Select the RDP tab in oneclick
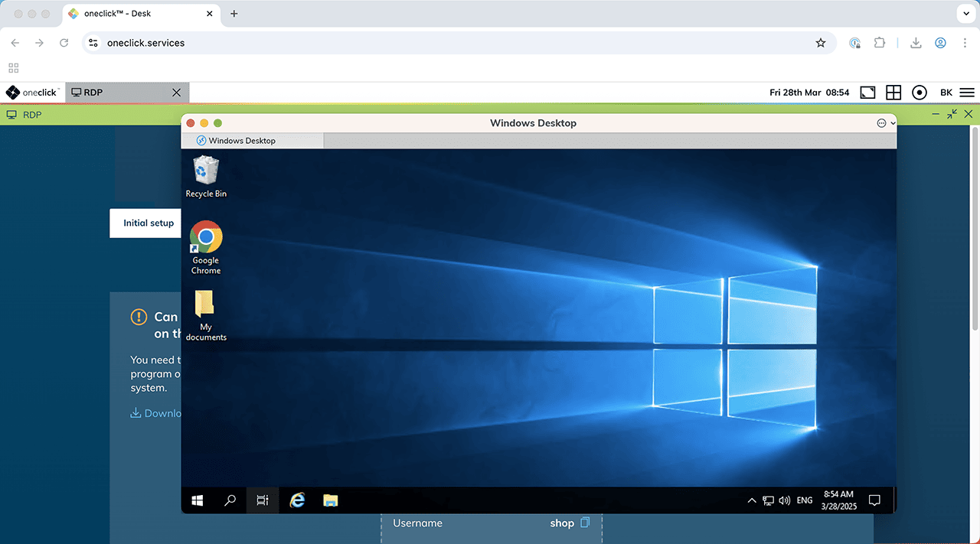This screenshot has width=980, height=544. pyautogui.click(x=115, y=93)
